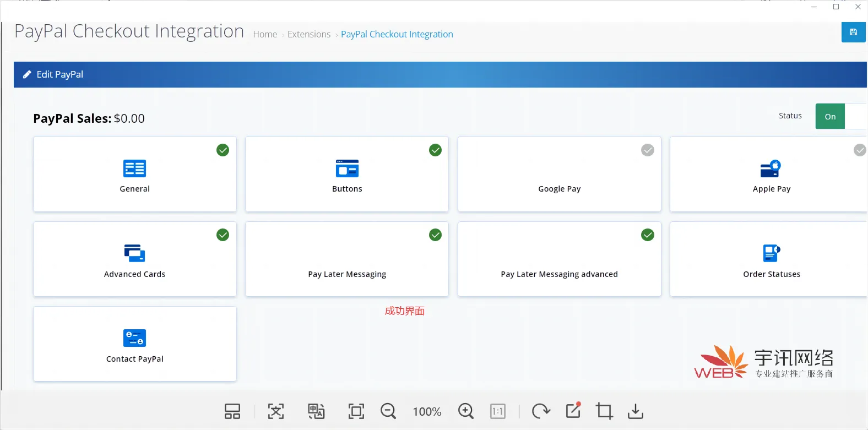Click the Contact PayPal card label
Image resolution: width=868 pixels, height=430 pixels.
[135, 359]
